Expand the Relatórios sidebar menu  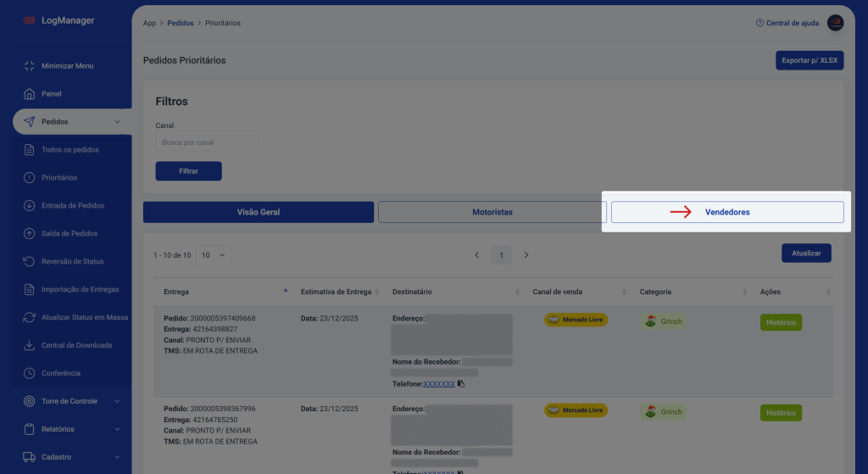coord(117,429)
